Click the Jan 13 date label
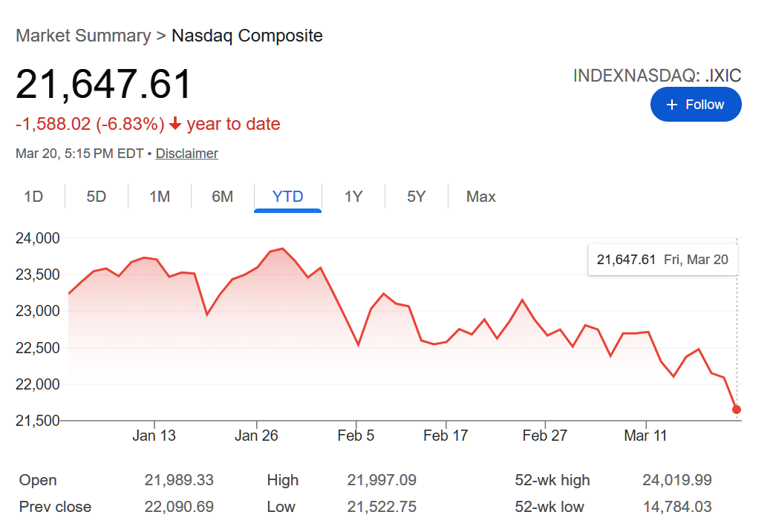The width and height of the screenshot is (773, 532). click(154, 436)
